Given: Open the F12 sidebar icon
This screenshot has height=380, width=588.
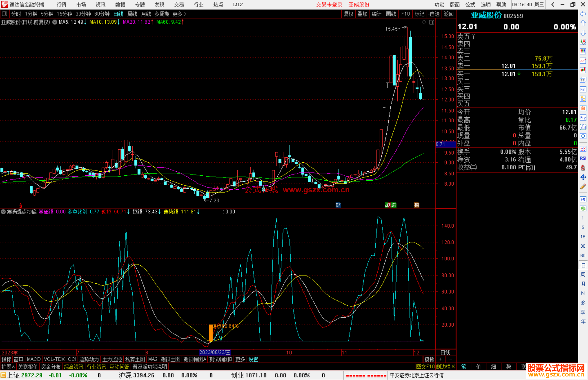Looking at the screenshot, I should [x=583, y=118].
